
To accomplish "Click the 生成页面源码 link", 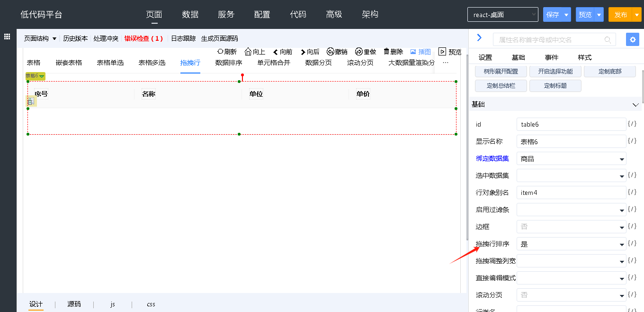I will (220, 38).
